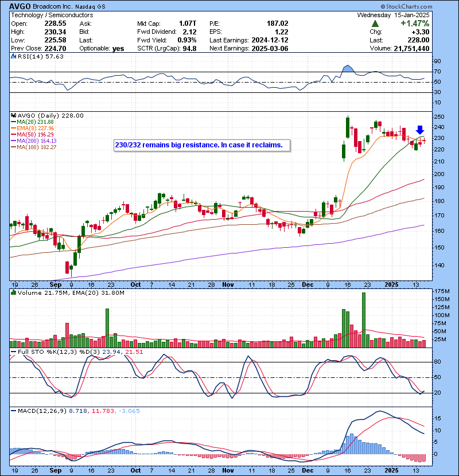Click the Prev Close value 224.70
Viewport: 459px width, 476px height.
(55, 48)
